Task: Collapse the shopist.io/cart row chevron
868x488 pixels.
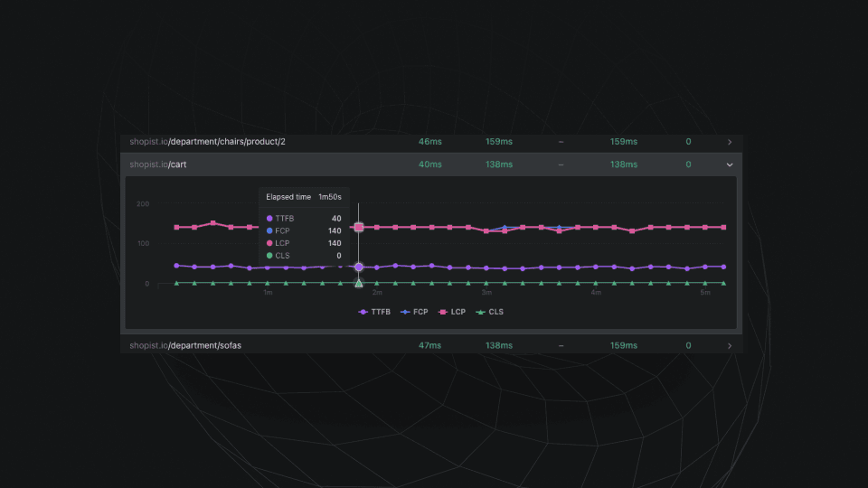Action: click(x=730, y=164)
